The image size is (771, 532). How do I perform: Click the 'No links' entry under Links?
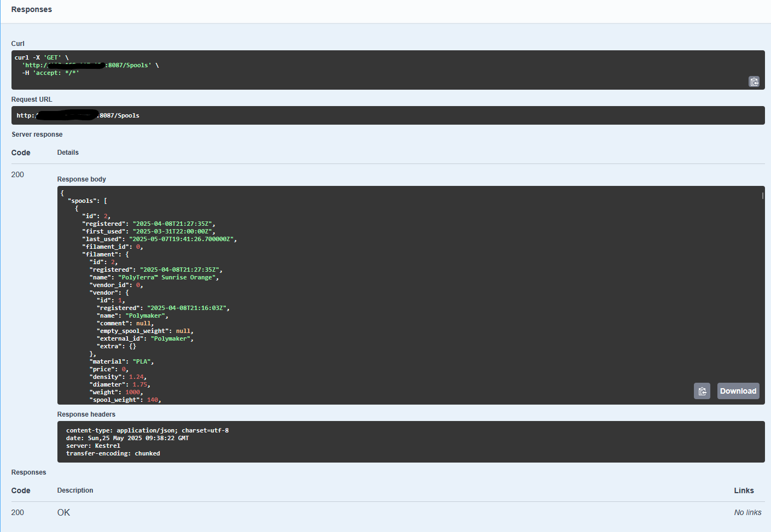(x=747, y=512)
